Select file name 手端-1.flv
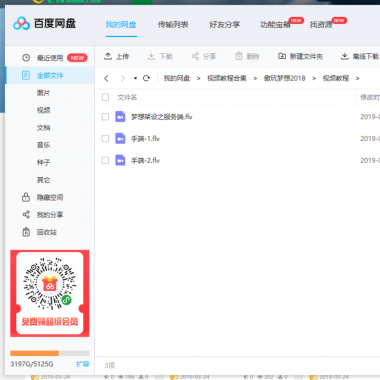The height and width of the screenshot is (380, 380). pos(145,139)
